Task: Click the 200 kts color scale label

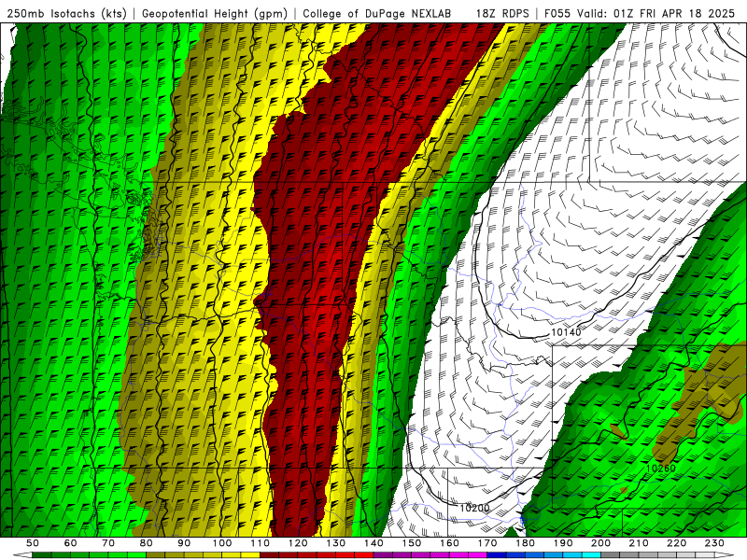Action: [x=601, y=543]
